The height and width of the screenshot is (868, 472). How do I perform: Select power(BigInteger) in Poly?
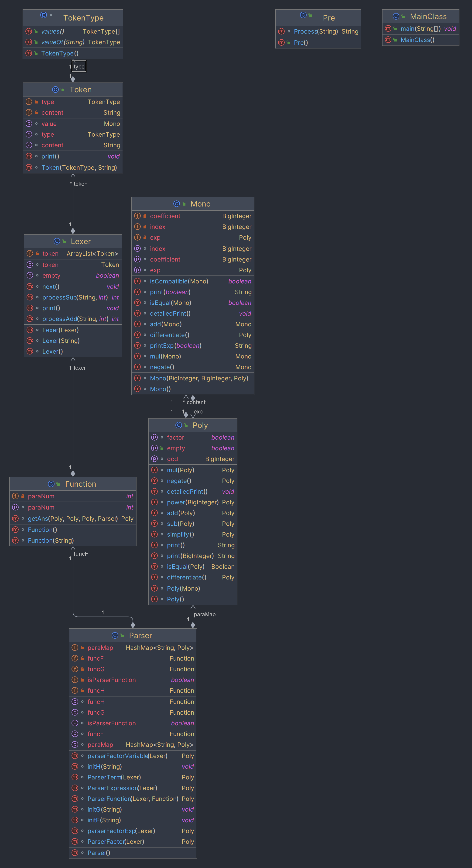point(193,502)
